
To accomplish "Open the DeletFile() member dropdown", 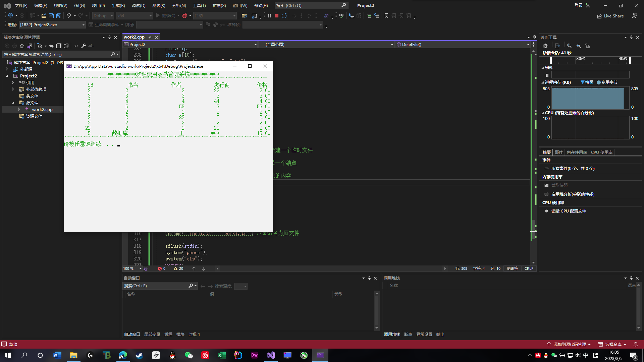I will tap(528, 45).
